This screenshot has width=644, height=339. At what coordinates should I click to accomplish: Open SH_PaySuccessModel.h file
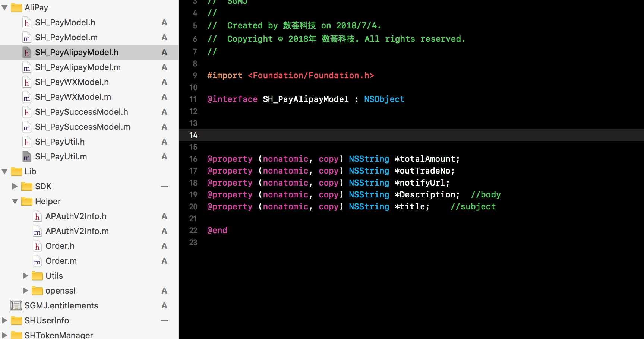82,112
